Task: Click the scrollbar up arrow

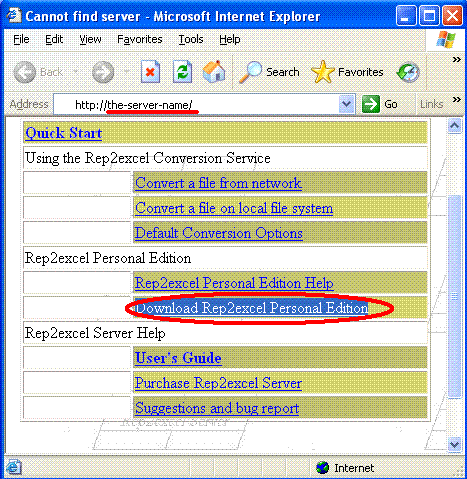Action: point(455,126)
